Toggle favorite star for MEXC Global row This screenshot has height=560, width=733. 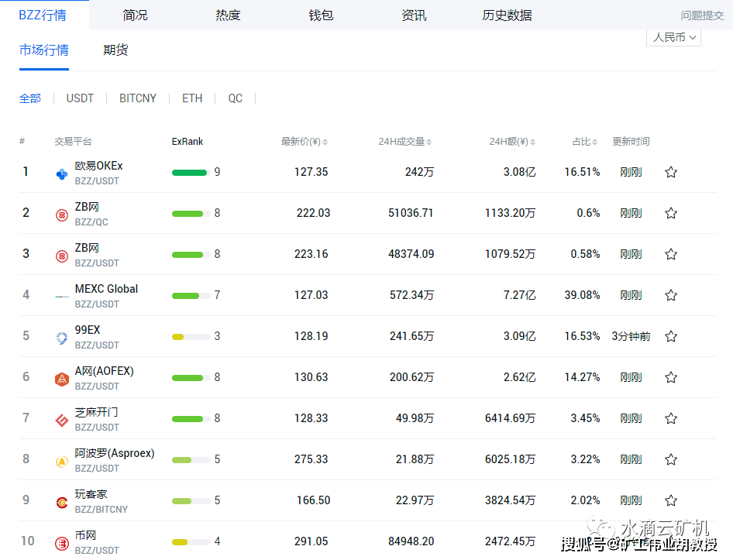coord(671,295)
